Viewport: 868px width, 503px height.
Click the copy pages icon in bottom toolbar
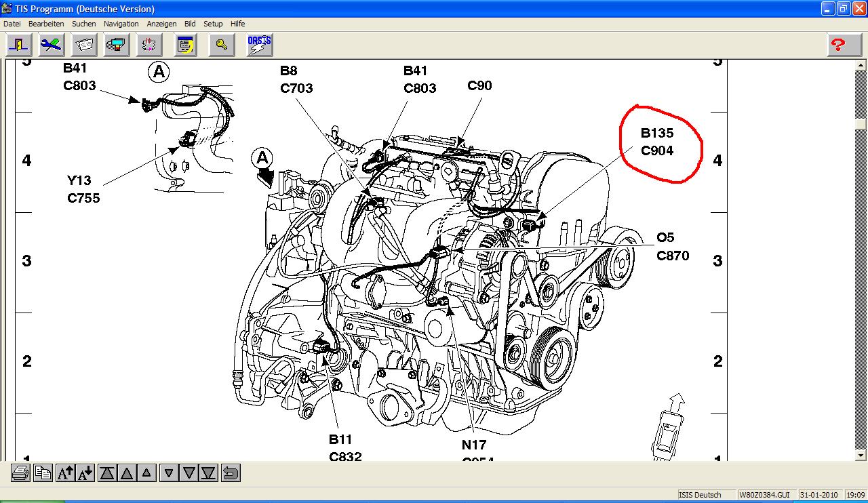pyautogui.click(x=43, y=472)
